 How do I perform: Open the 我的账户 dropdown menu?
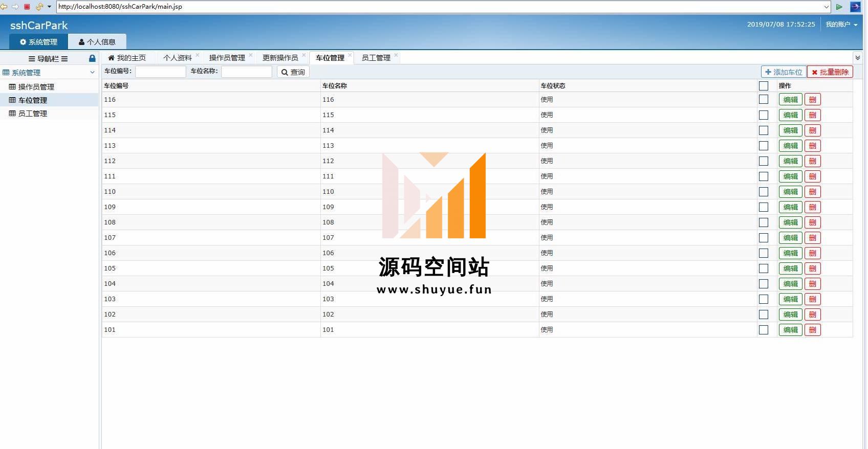coord(841,25)
